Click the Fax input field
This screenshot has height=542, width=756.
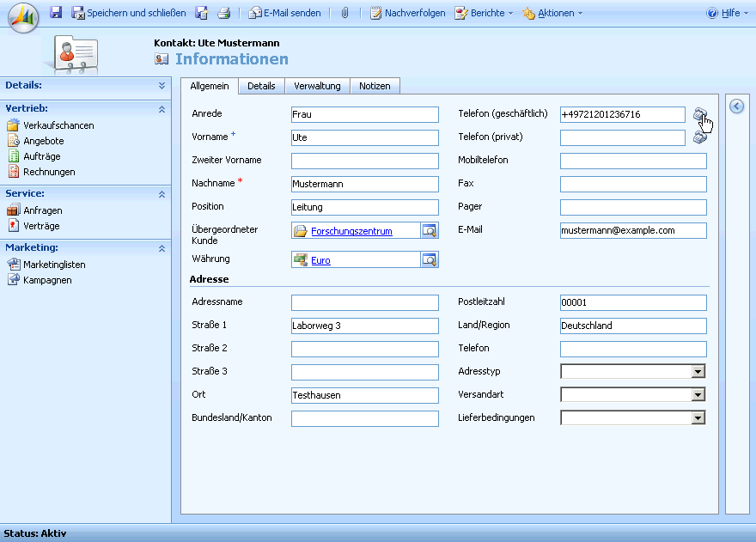[633, 184]
